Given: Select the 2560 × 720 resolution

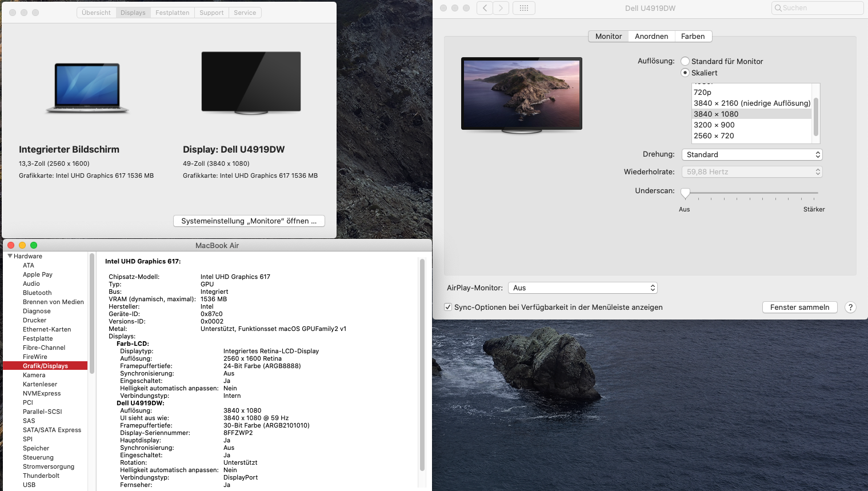Looking at the screenshot, I should (751, 136).
